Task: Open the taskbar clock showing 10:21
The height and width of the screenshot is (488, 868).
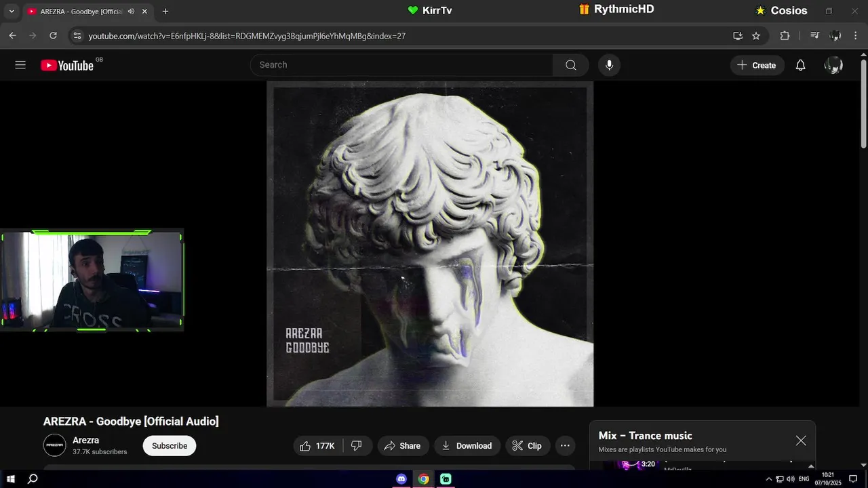Action: tap(827, 479)
